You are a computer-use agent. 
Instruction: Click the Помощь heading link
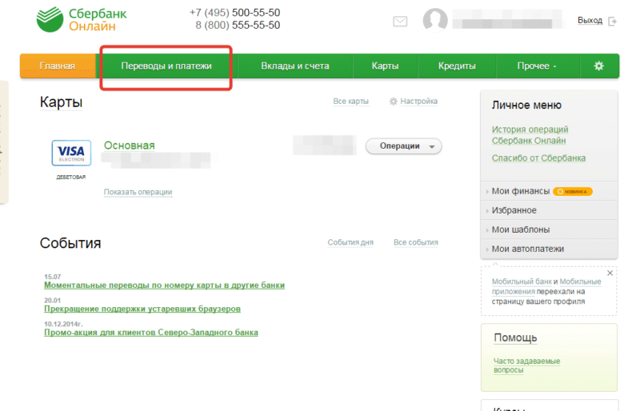tap(516, 338)
